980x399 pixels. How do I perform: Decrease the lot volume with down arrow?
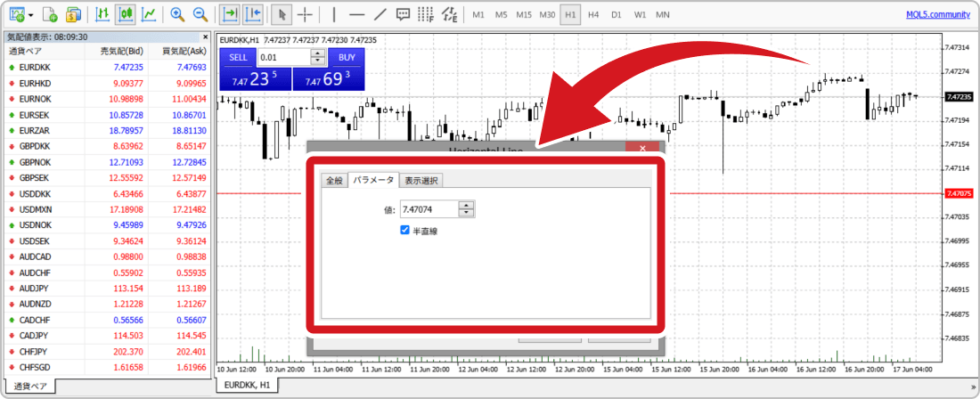pos(319,61)
